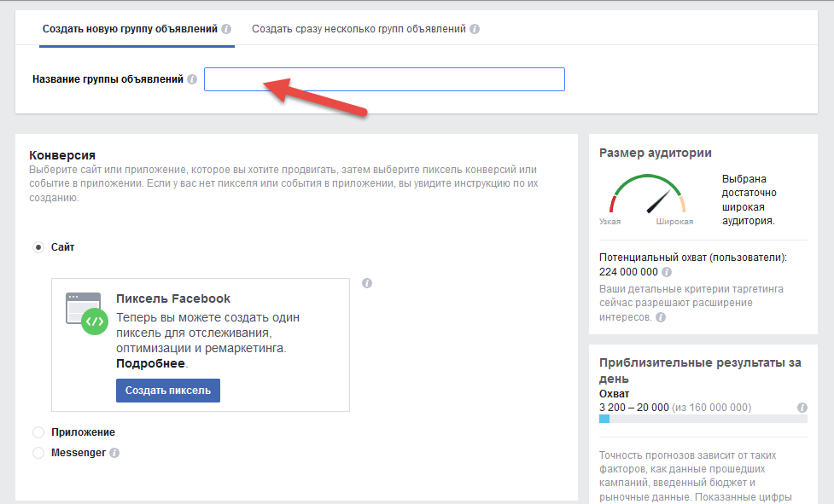Open the 'Подробнее' link in pixel card

click(150, 364)
